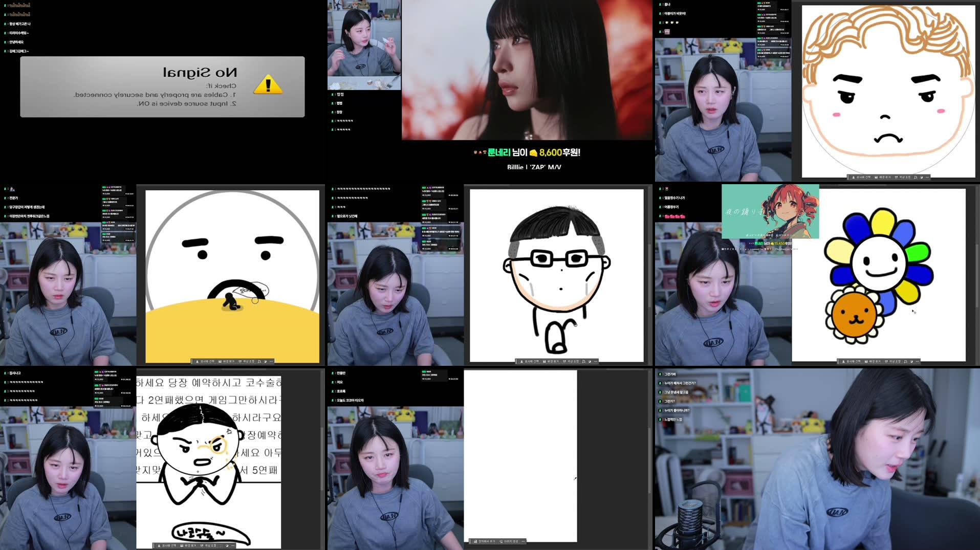This screenshot has width=980, height=550.
Task: Click 배경 제거 in the toolbar under the yellow face drawing
Action: click(x=226, y=361)
